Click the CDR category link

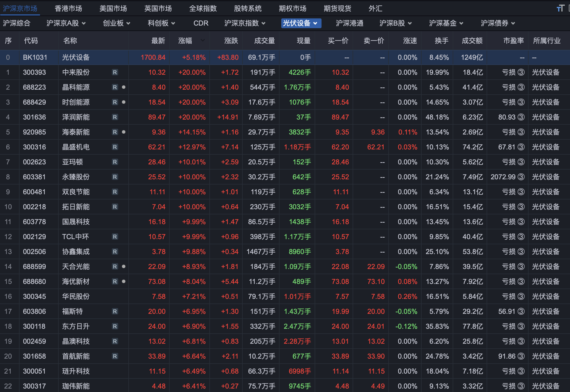pos(201,23)
